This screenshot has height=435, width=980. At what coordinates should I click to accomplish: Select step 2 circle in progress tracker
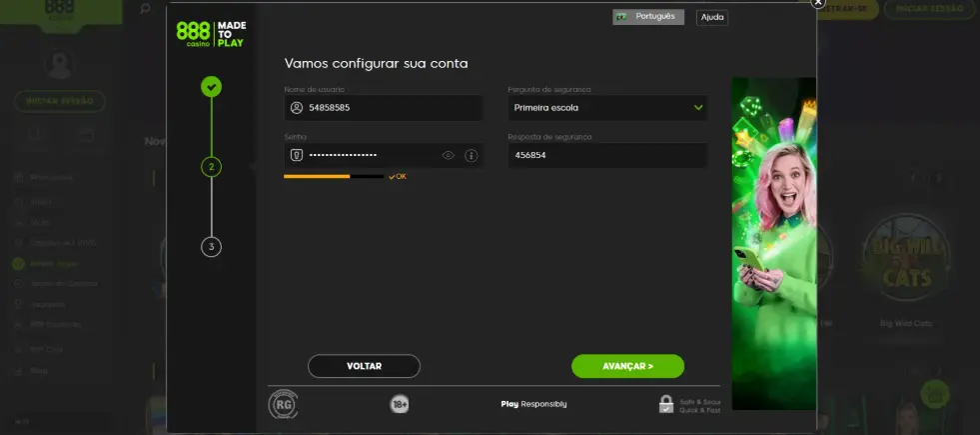(211, 166)
